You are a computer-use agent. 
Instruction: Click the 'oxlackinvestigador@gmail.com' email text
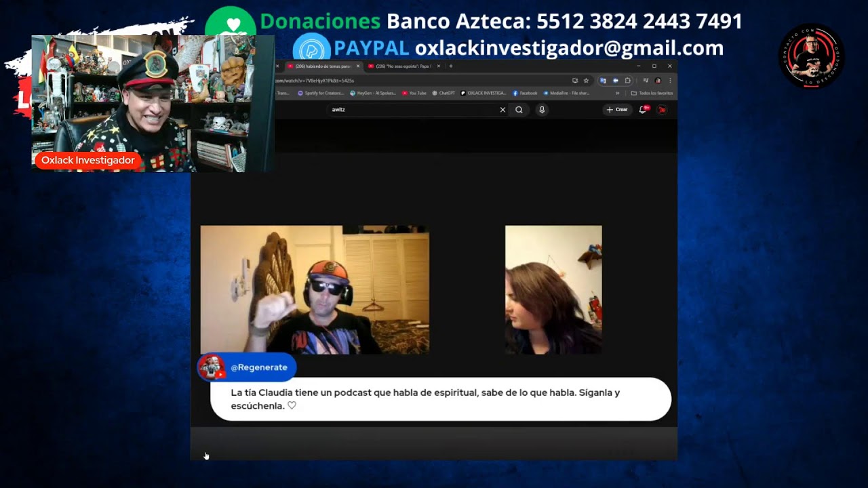coord(569,48)
